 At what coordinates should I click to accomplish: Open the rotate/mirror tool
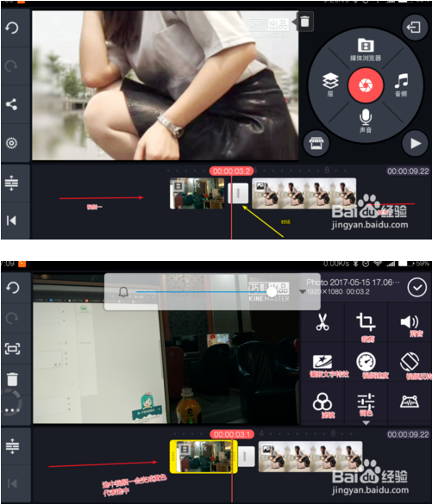pyautogui.click(x=410, y=362)
